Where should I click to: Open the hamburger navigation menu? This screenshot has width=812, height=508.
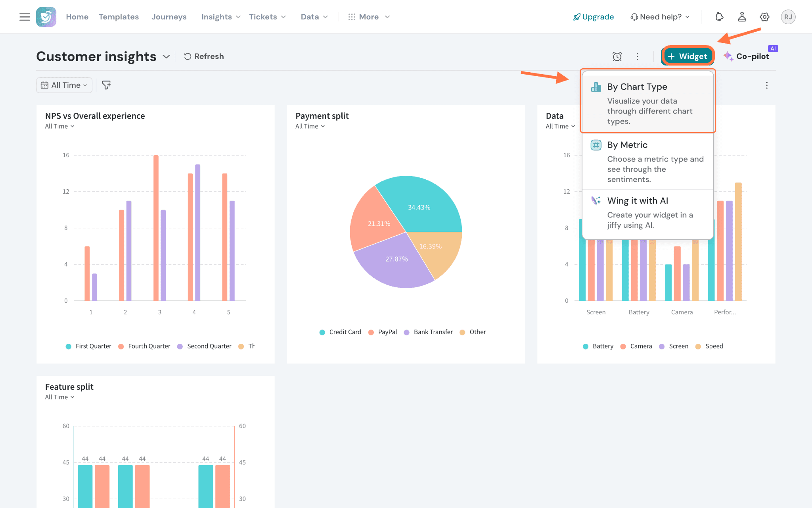tap(25, 17)
